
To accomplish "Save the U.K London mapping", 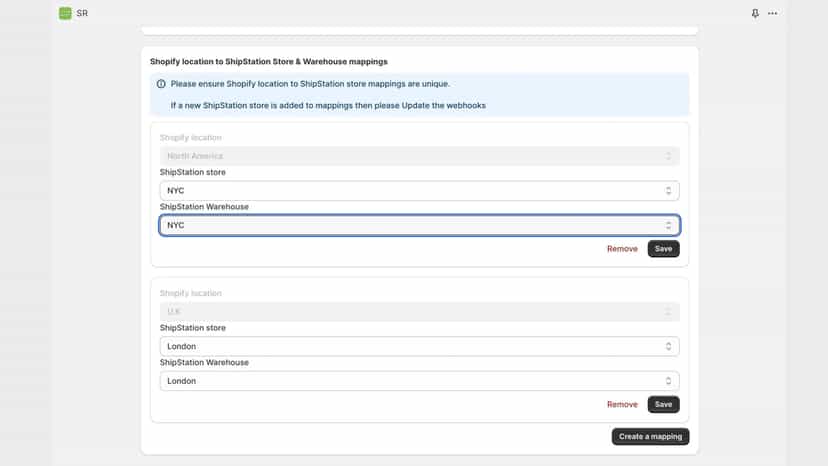I will tap(663, 405).
